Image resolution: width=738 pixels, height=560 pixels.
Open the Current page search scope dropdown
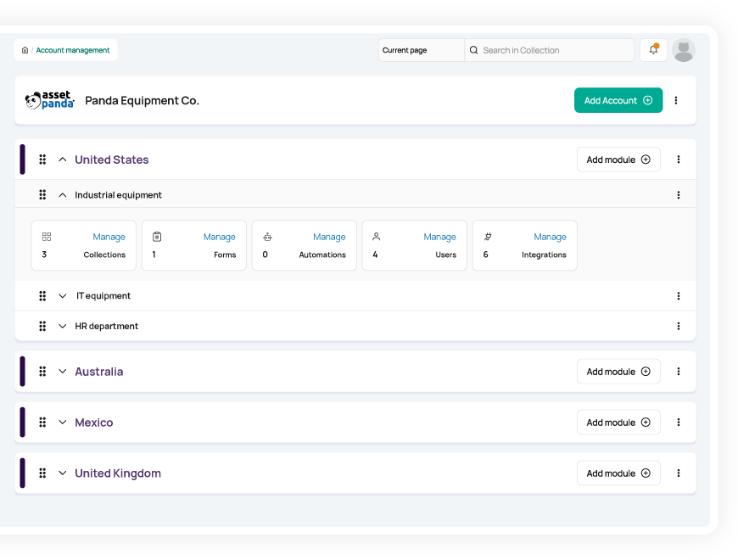point(422,50)
